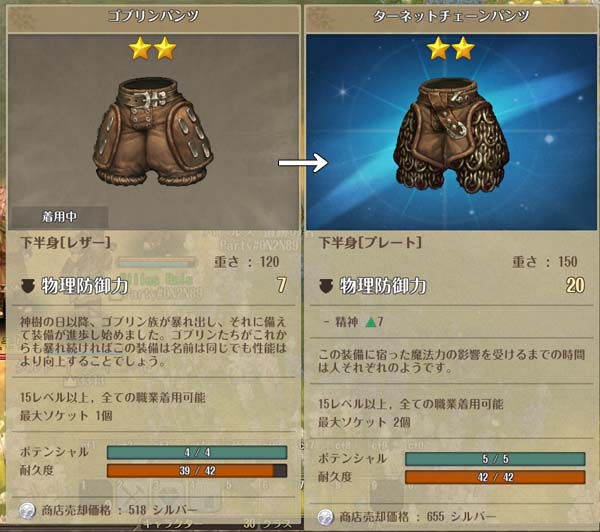Click the shield icon beside right 物理防御力
This screenshot has height=532, width=600.
point(326,286)
